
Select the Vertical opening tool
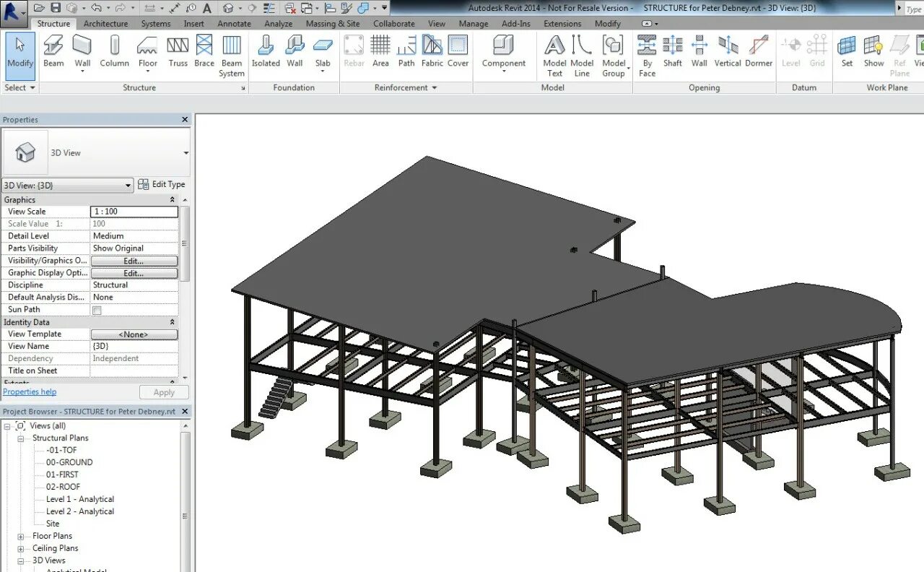coord(728,51)
